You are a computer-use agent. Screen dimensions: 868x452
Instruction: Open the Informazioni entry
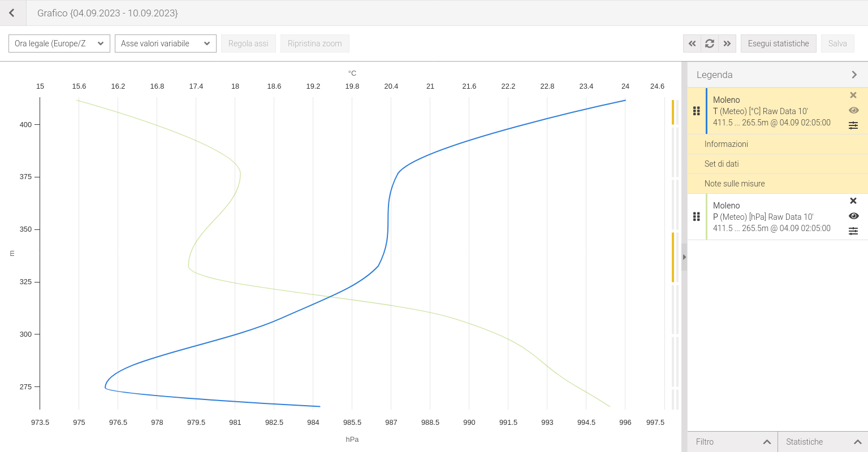(x=726, y=144)
